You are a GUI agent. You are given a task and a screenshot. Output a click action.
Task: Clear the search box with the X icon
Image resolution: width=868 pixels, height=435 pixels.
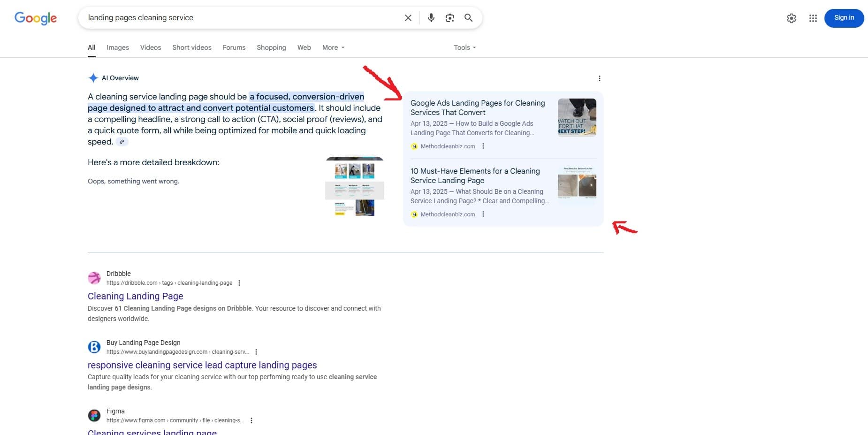(408, 18)
